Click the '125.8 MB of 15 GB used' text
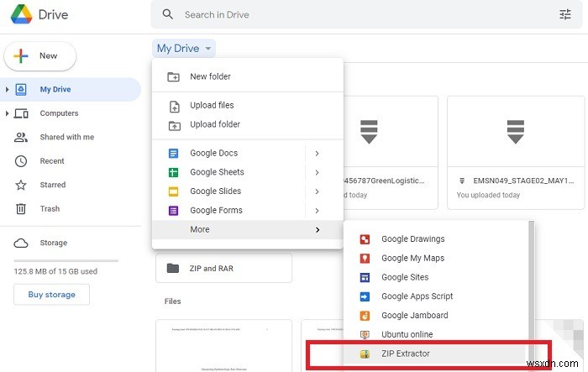This screenshot has height=372, width=588. click(x=55, y=271)
